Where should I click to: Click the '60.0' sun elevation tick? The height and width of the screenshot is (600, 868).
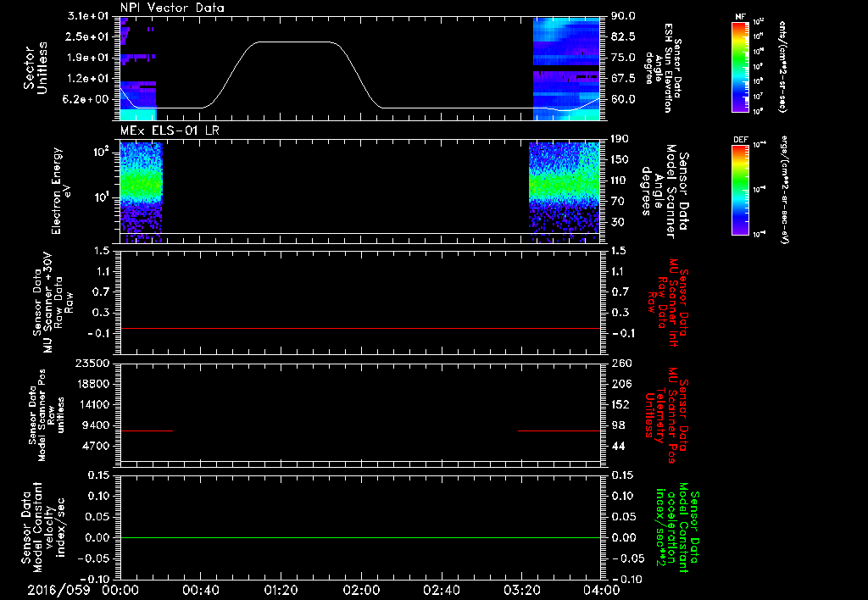click(x=623, y=100)
